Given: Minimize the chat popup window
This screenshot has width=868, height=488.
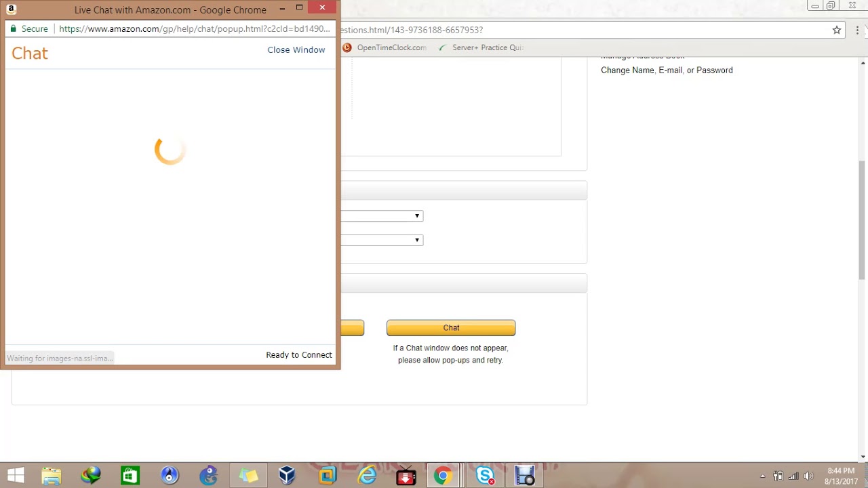Looking at the screenshot, I should [282, 7].
